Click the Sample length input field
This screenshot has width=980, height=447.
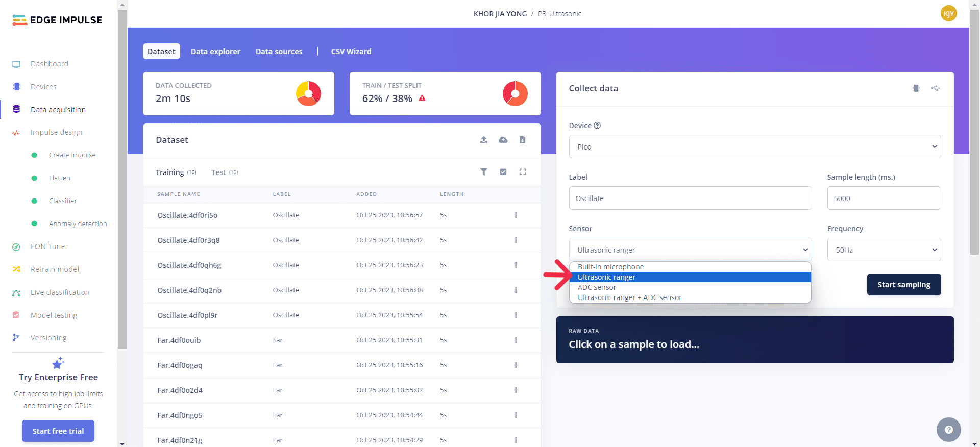pos(884,198)
